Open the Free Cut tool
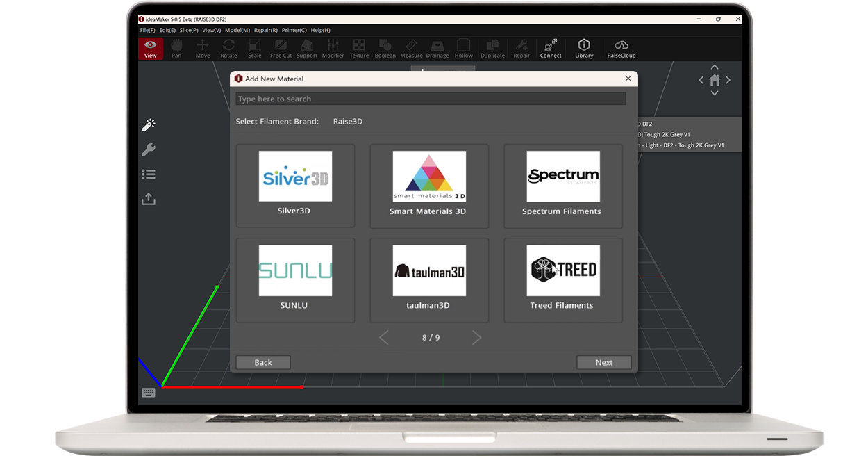Viewport: 868px width, 456px height. [x=281, y=47]
